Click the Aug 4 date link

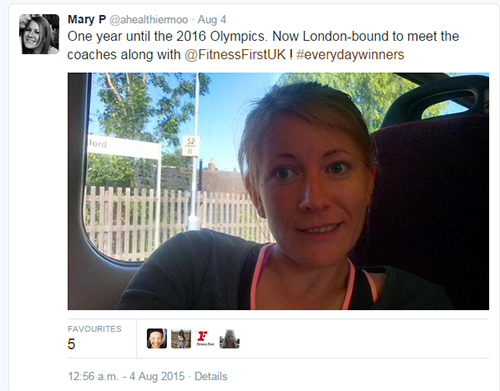click(x=212, y=20)
